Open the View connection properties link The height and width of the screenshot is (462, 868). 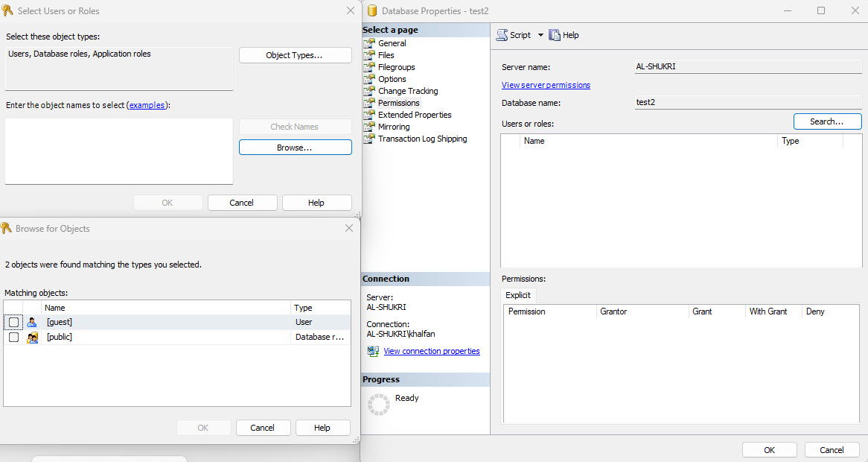coord(431,351)
